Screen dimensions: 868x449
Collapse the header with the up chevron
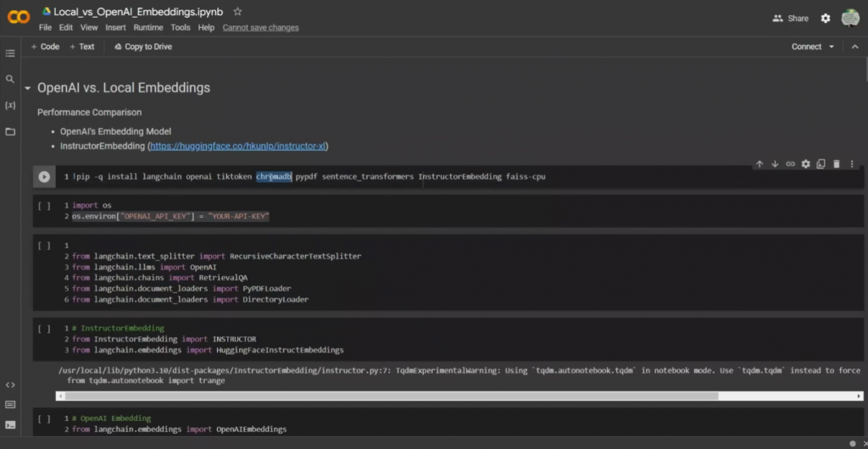pyautogui.click(x=854, y=47)
